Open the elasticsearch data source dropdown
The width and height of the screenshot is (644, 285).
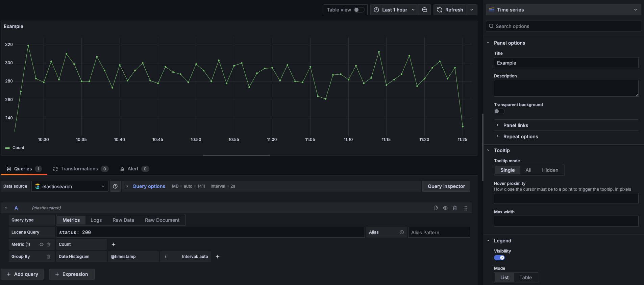pyautogui.click(x=70, y=186)
